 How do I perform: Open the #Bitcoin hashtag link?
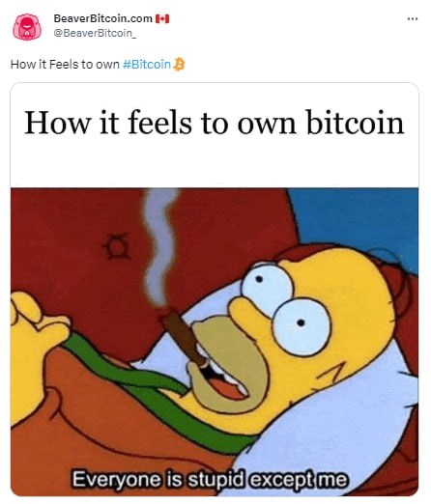[147, 65]
